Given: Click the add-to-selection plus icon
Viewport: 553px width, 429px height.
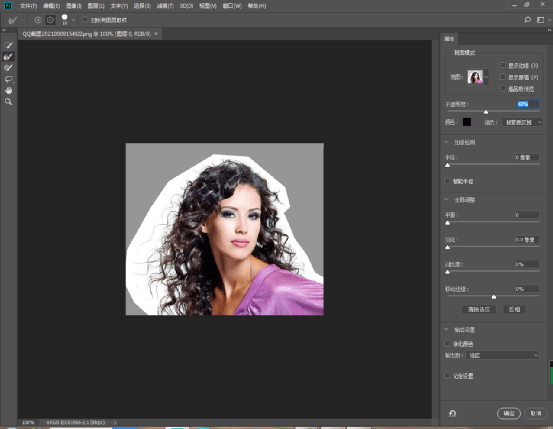Looking at the screenshot, I should [38, 20].
